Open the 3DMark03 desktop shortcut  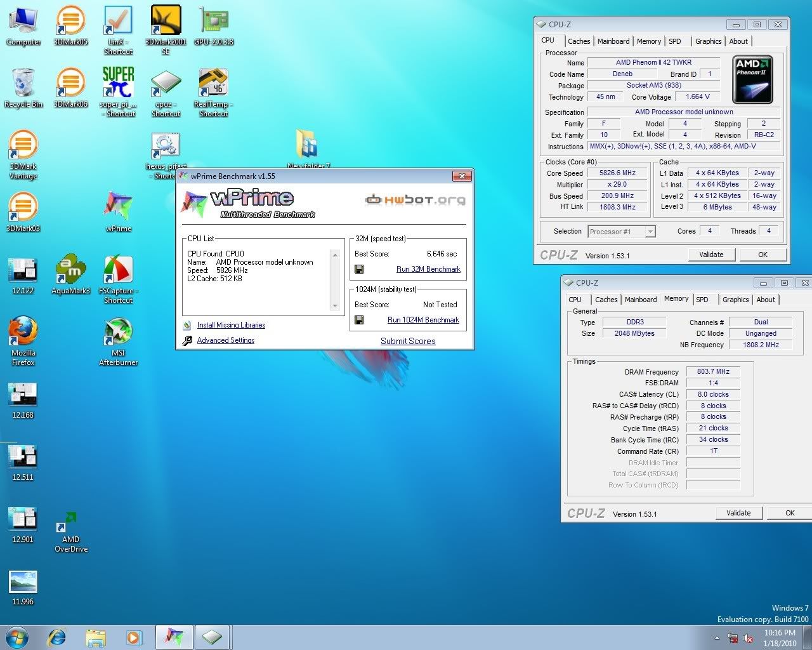click(23, 213)
